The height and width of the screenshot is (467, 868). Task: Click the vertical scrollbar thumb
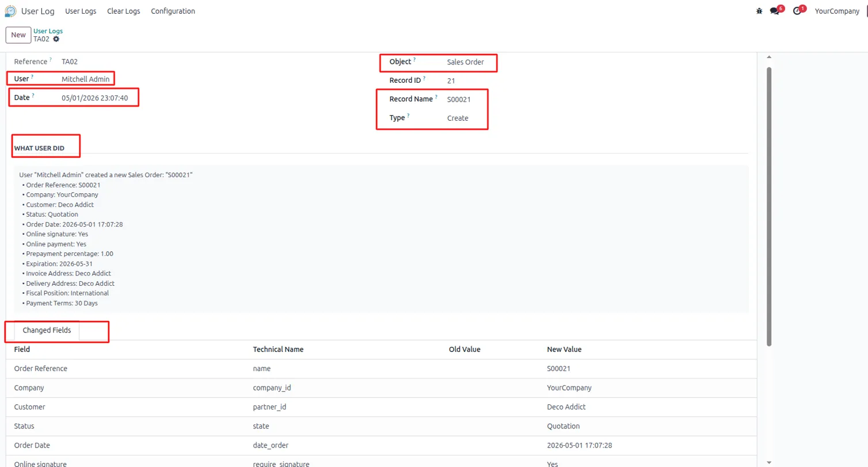pos(769,206)
